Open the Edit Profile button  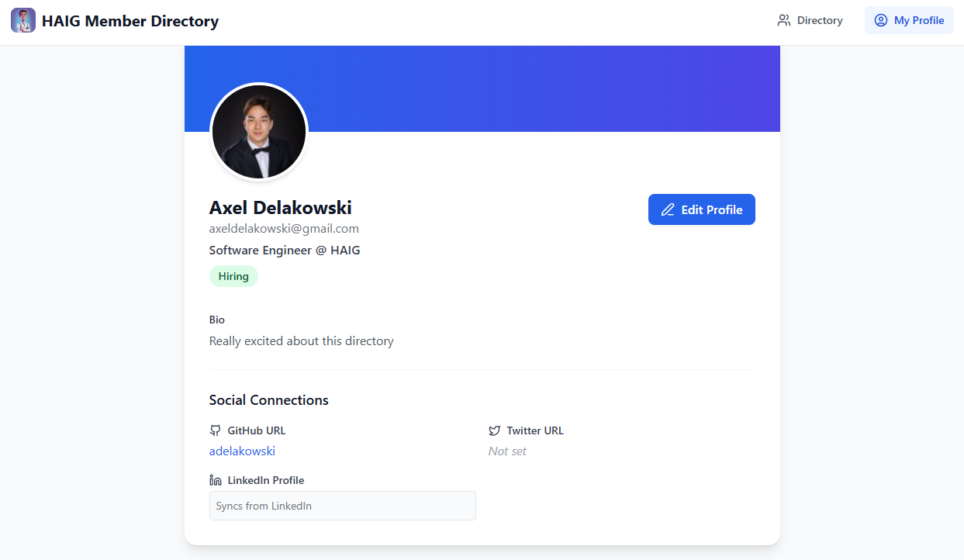[x=701, y=209]
